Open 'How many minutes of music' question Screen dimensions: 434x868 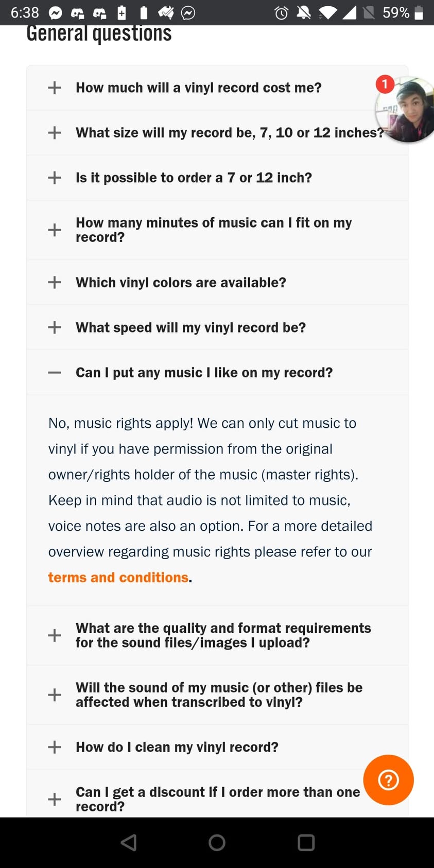tap(217, 230)
